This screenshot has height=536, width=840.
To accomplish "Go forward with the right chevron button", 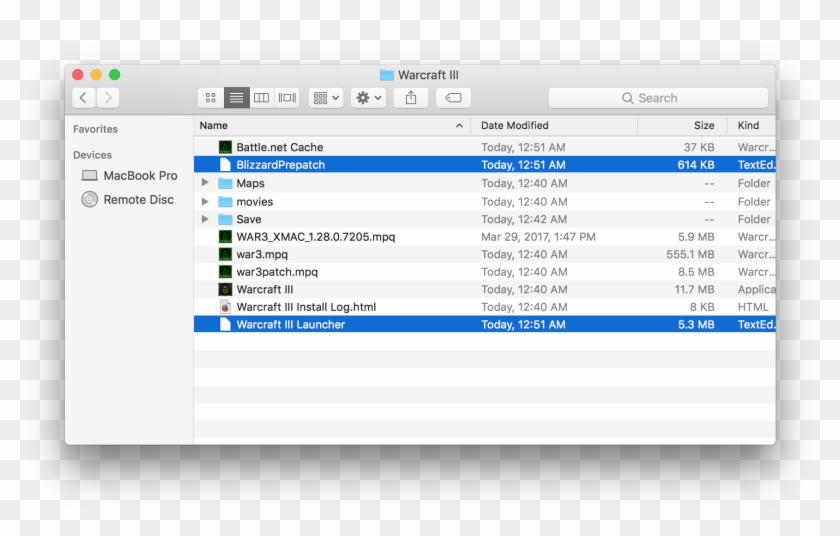I will (108, 98).
